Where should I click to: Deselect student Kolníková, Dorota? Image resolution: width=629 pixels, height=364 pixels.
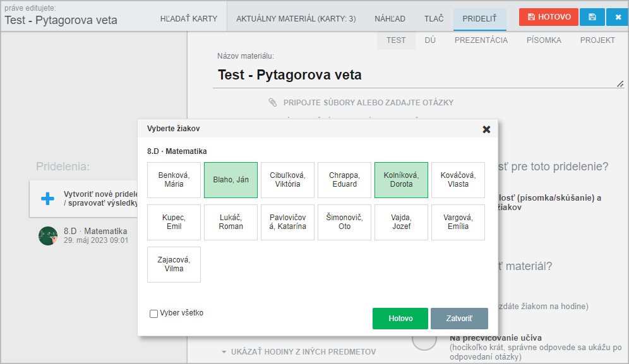(x=401, y=180)
